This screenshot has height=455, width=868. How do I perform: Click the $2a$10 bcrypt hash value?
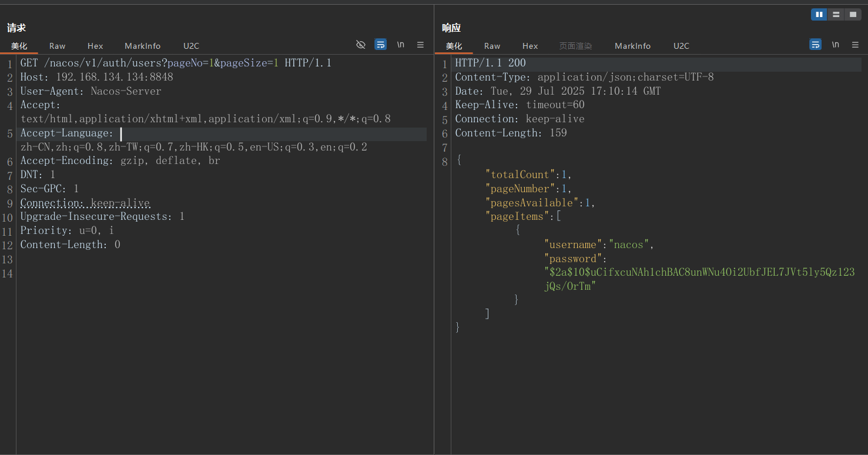tap(699, 279)
